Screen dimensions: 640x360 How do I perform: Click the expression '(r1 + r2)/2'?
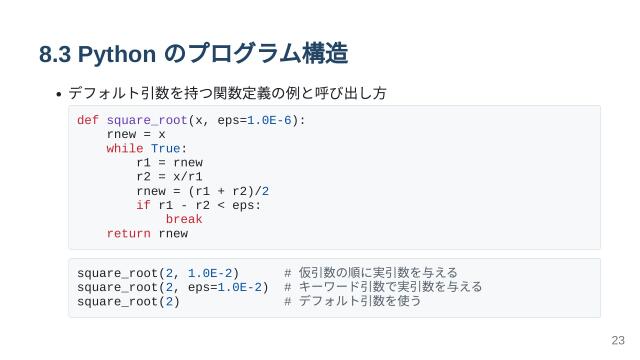tap(229, 191)
